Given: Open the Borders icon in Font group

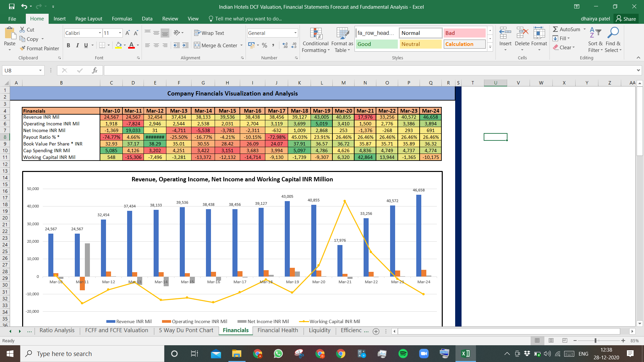Looking at the screenshot, I should (102, 45).
